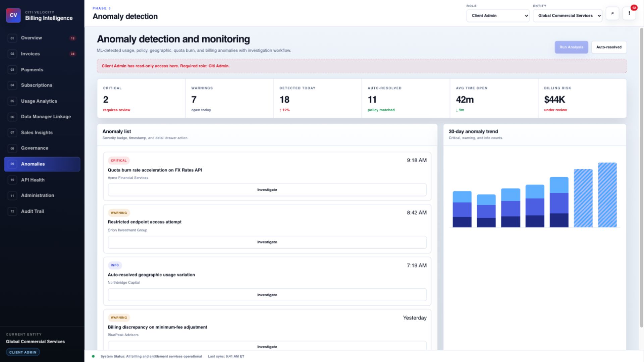644x362 pixels.
Task: Click the first bar in the anomaly trend chart
Action: (x=462, y=209)
